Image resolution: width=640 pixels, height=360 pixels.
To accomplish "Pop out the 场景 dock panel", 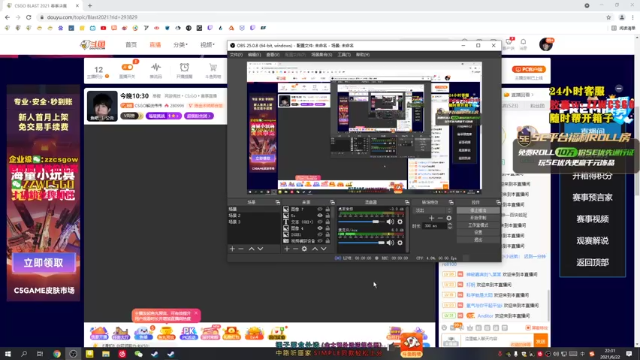I will (x=278, y=202).
